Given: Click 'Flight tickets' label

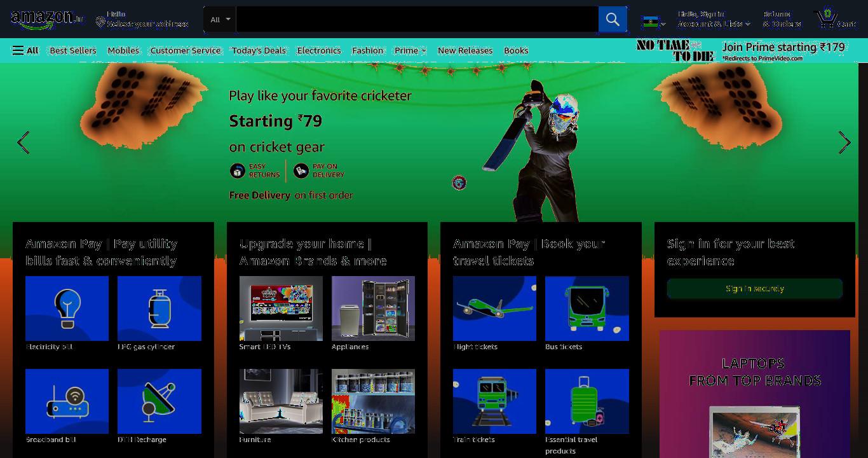Looking at the screenshot, I should pyautogui.click(x=475, y=347).
